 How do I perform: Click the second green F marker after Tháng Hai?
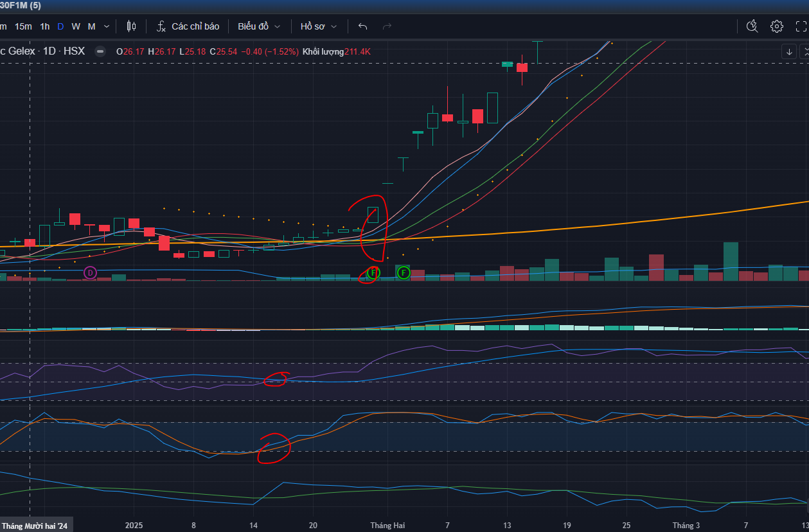pyautogui.click(x=403, y=273)
